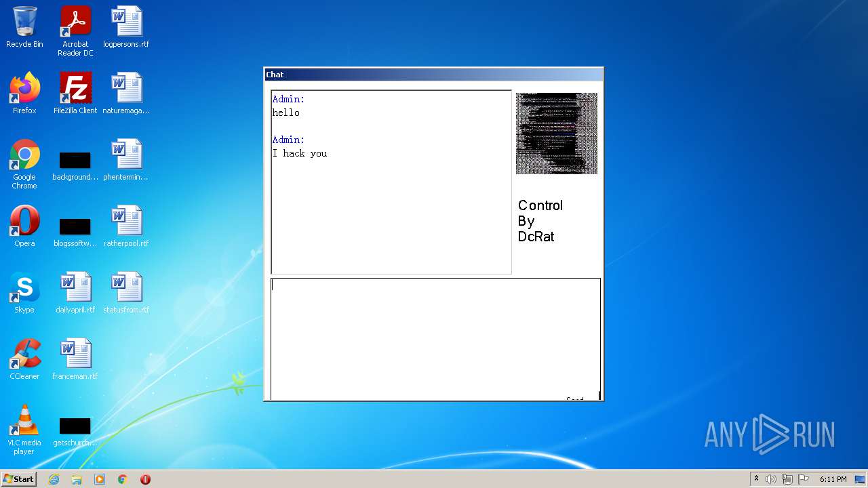The width and height of the screenshot is (868, 488).
Task: Click the 6:11 PM clock
Action: (x=833, y=479)
